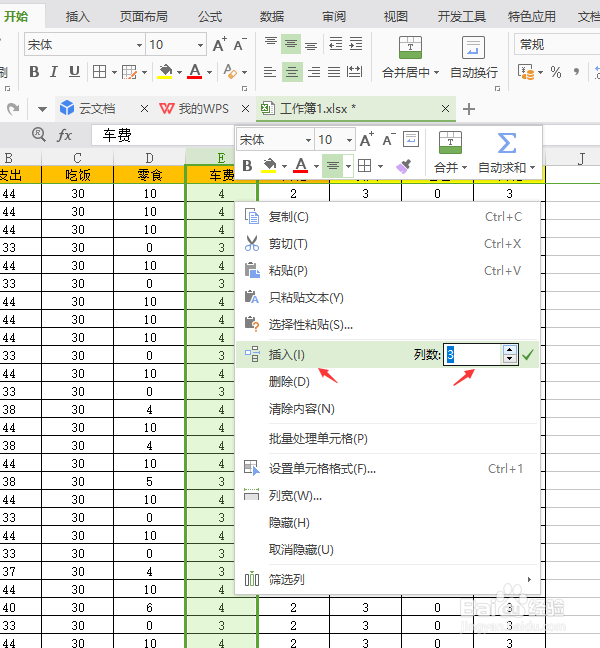Switch to 页面布局 ribbon tab
The width and height of the screenshot is (600, 648).
[x=144, y=17]
